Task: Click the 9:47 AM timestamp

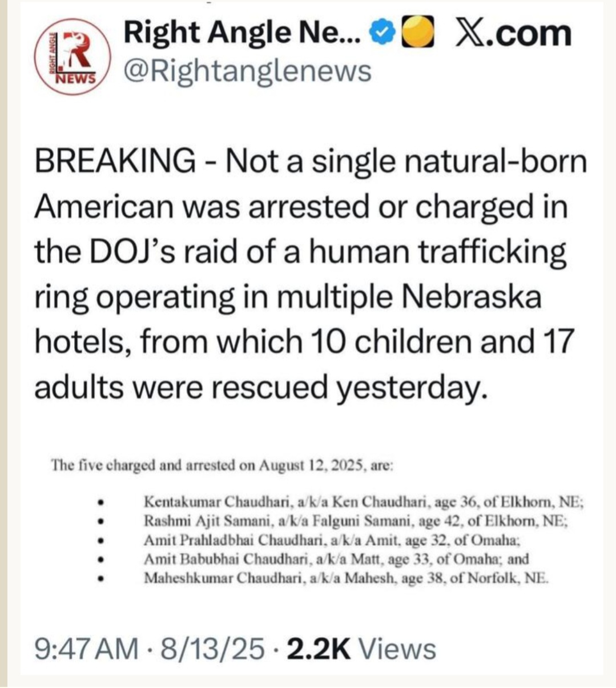Action: [x=86, y=649]
